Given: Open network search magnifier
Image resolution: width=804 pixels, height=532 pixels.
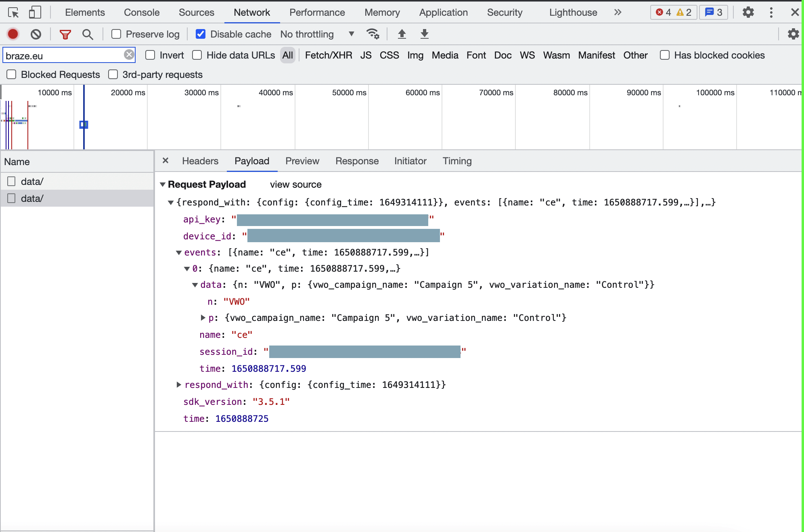Looking at the screenshot, I should click(x=88, y=34).
